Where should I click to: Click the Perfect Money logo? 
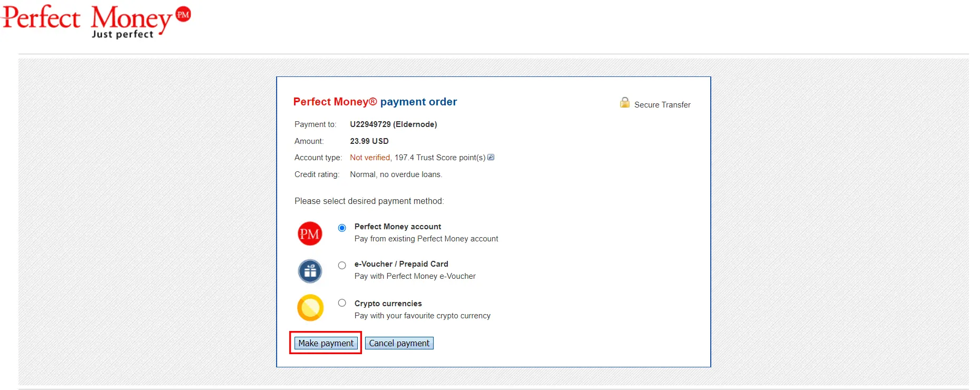pyautogui.click(x=96, y=22)
